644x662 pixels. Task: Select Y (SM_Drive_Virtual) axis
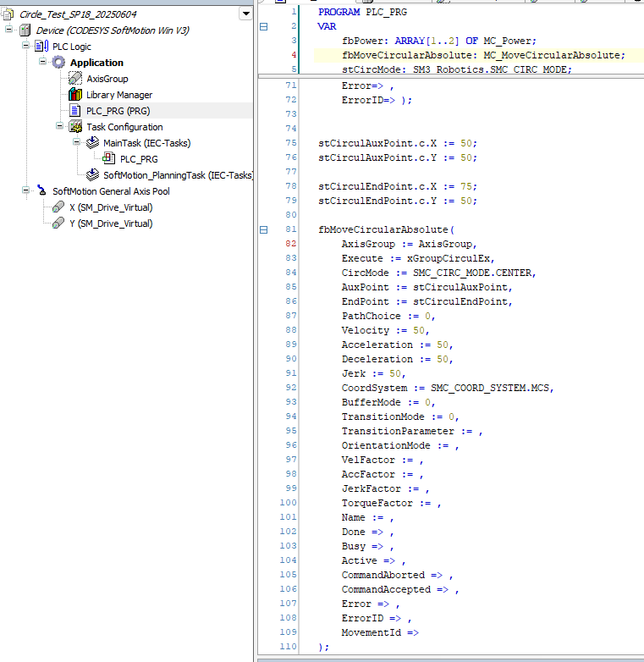coord(111,223)
